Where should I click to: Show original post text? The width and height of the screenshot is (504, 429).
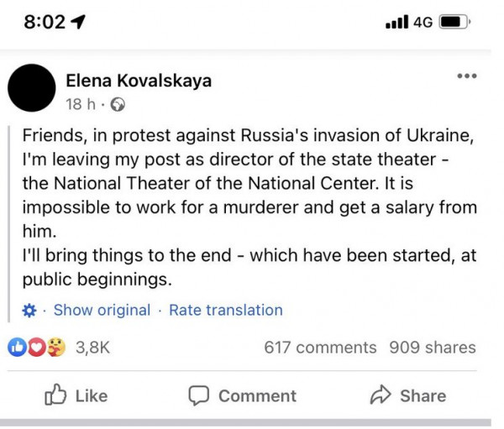[102, 311]
